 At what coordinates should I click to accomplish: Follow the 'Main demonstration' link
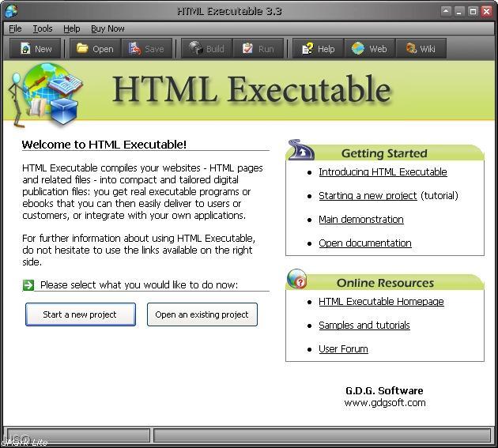(361, 220)
